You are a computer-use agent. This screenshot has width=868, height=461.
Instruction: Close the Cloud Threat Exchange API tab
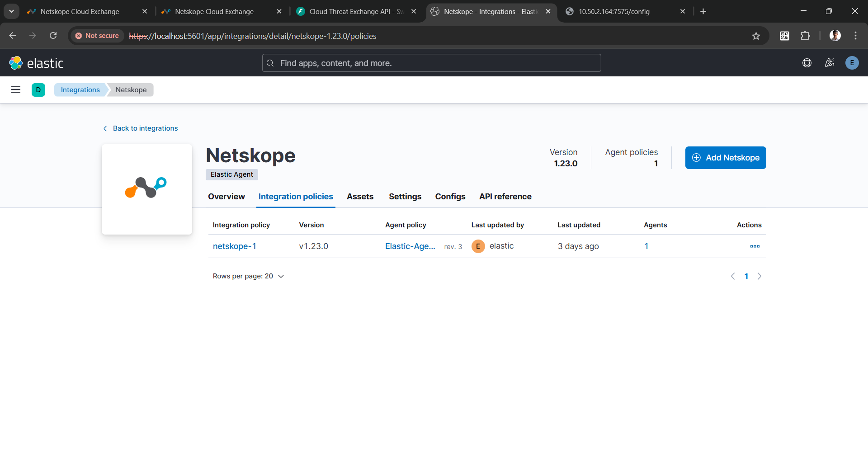coord(414,11)
